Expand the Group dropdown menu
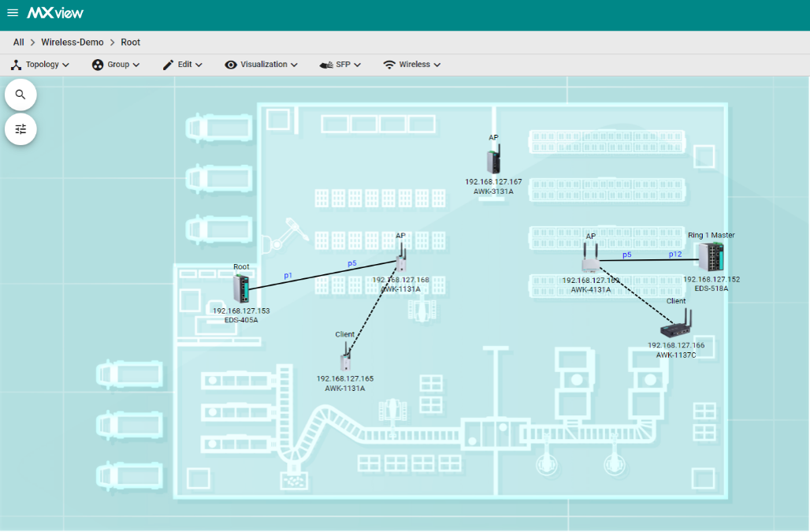The width and height of the screenshot is (810, 532). (x=117, y=65)
